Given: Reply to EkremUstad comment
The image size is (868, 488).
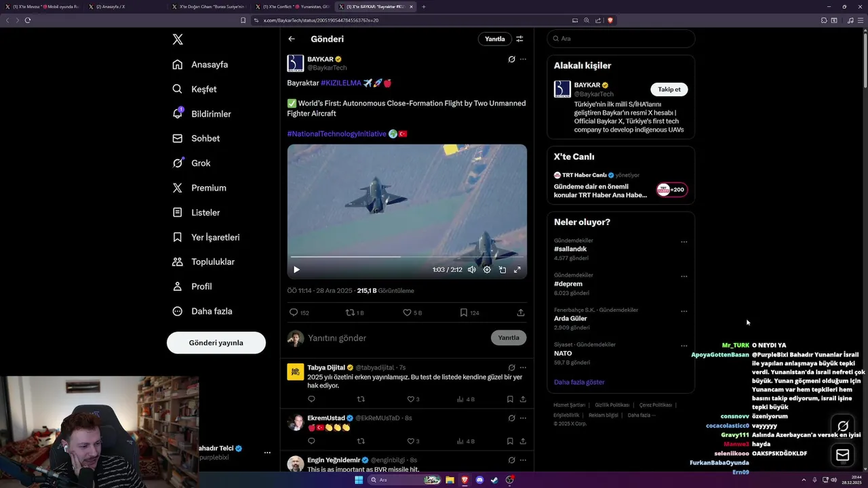Looking at the screenshot, I should [x=312, y=441].
